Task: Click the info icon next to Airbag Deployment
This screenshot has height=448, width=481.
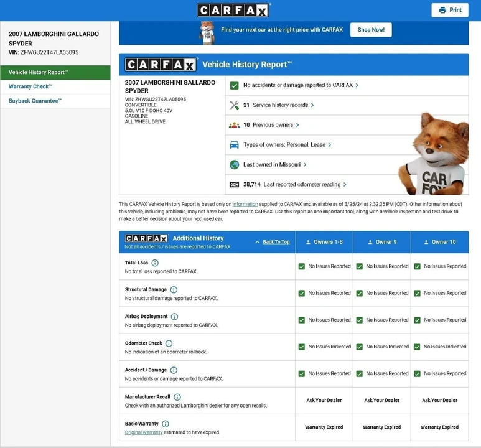Action: click(175, 316)
